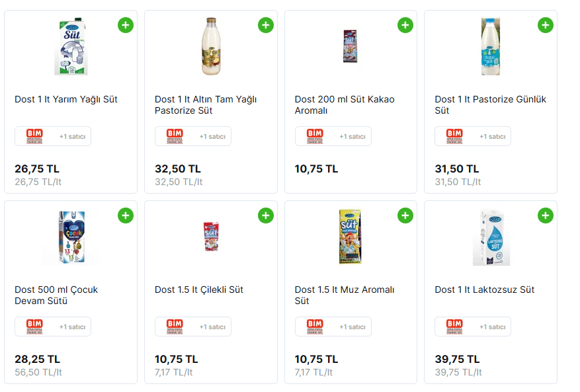This screenshot has width=580, height=392.
Task: View Altın Tam Yağlı milk bottle image
Action: [211, 46]
